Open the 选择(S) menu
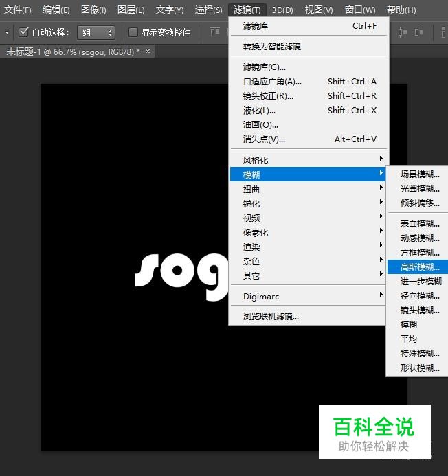The width and height of the screenshot is (448, 476). (208, 10)
